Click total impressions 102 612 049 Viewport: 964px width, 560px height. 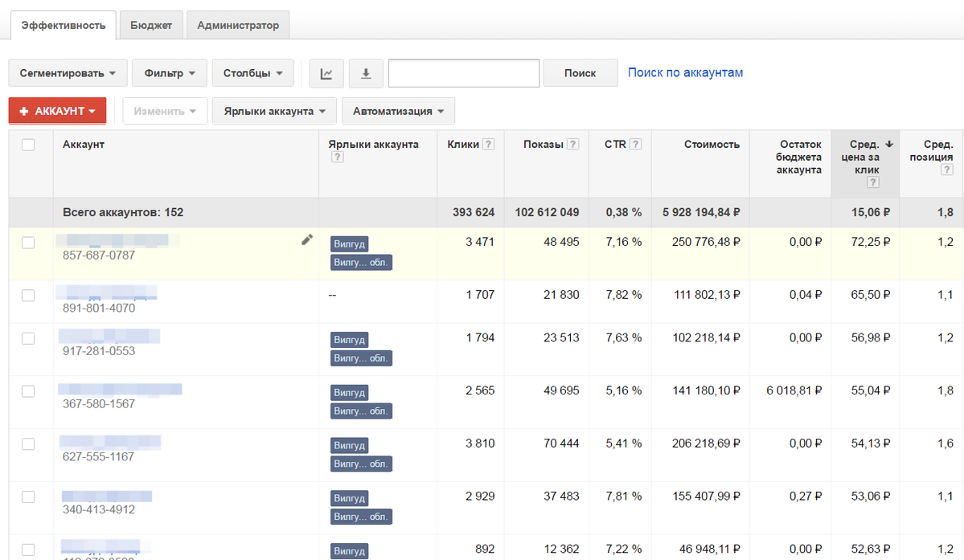(548, 212)
